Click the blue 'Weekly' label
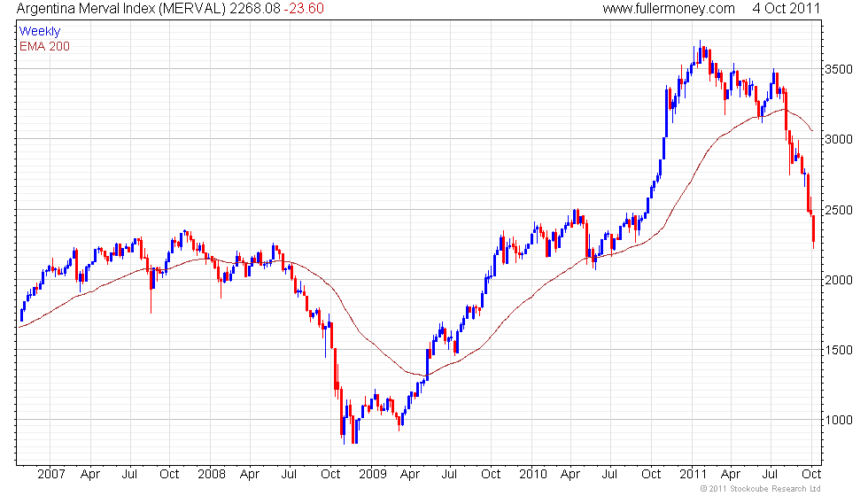868x496 pixels. click(x=40, y=32)
